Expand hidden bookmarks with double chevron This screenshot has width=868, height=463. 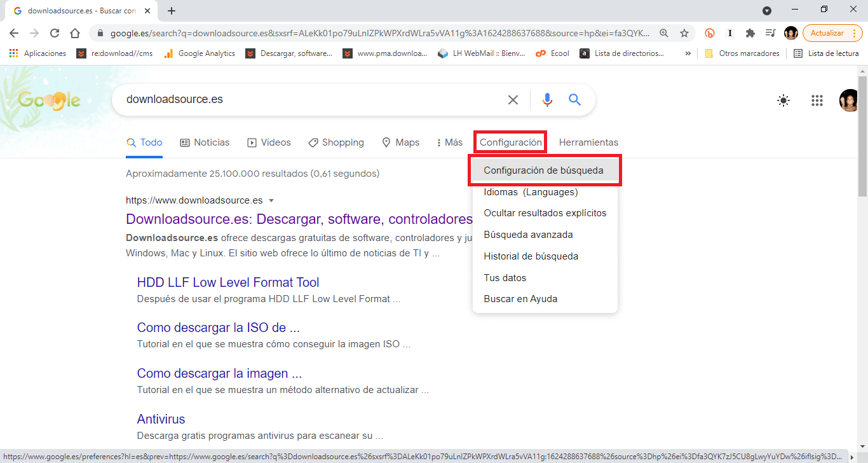(x=688, y=53)
